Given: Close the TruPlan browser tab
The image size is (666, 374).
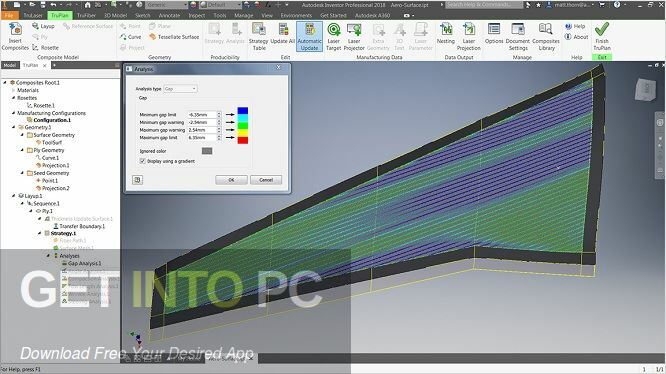Looking at the screenshot, I should click(x=45, y=65).
